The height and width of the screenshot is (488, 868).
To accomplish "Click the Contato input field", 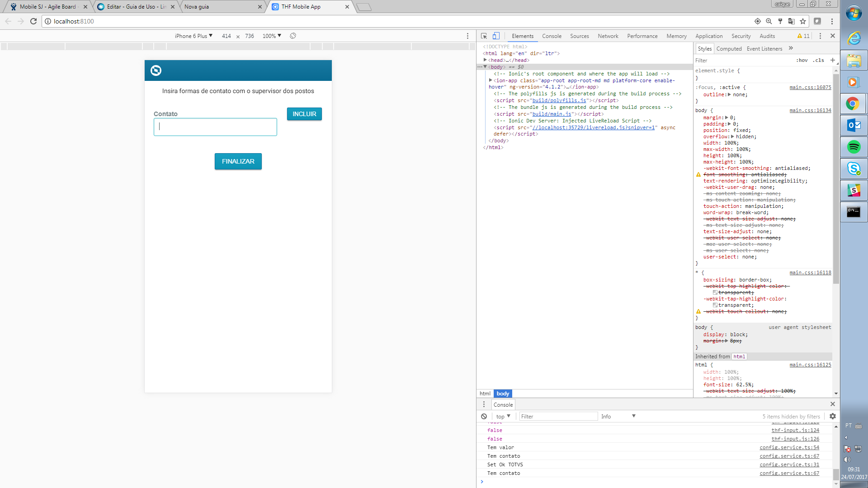I will [x=215, y=127].
